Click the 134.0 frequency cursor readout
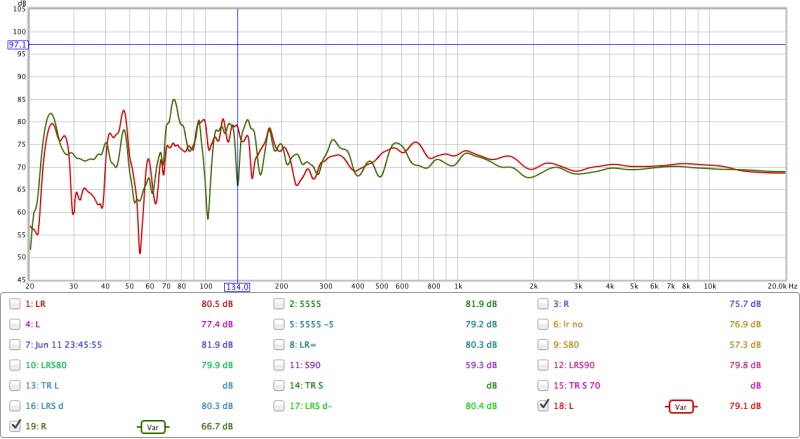Viewport: 800px width, 439px height. [237, 286]
